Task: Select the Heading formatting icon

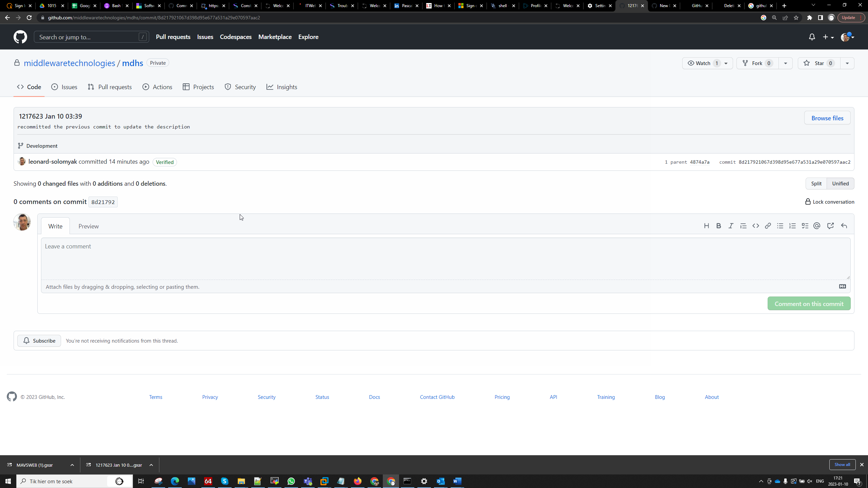Action: [707, 226]
